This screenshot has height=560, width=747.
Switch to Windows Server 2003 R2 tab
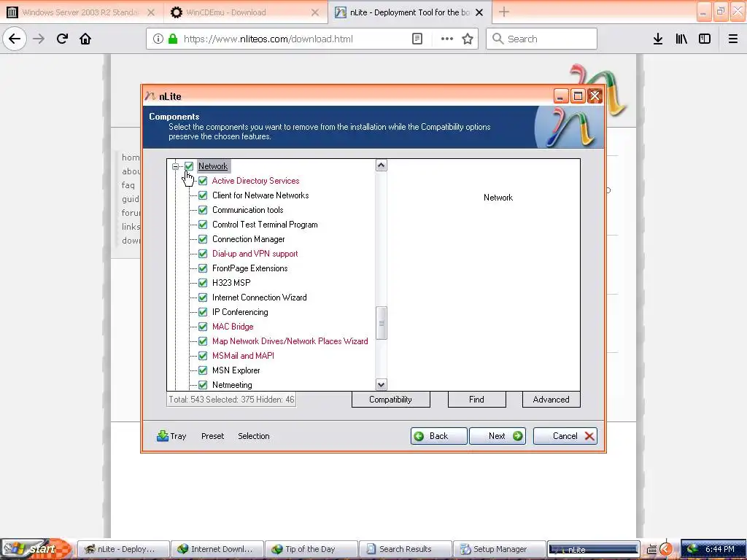82,12
